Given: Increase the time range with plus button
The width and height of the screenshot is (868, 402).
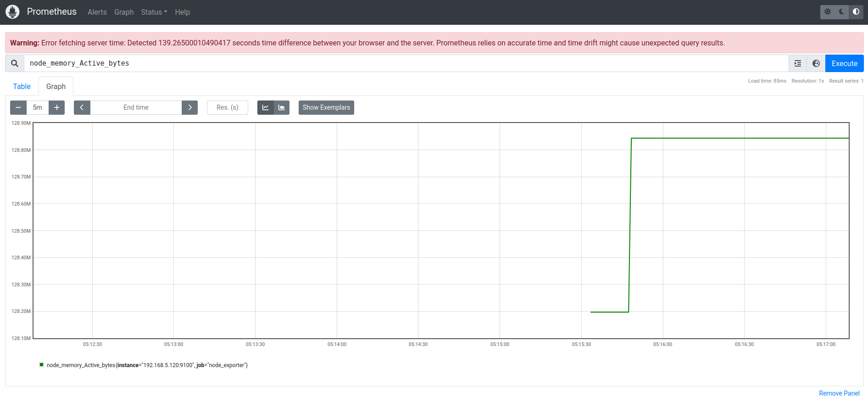Looking at the screenshot, I should tap(56, 107).
